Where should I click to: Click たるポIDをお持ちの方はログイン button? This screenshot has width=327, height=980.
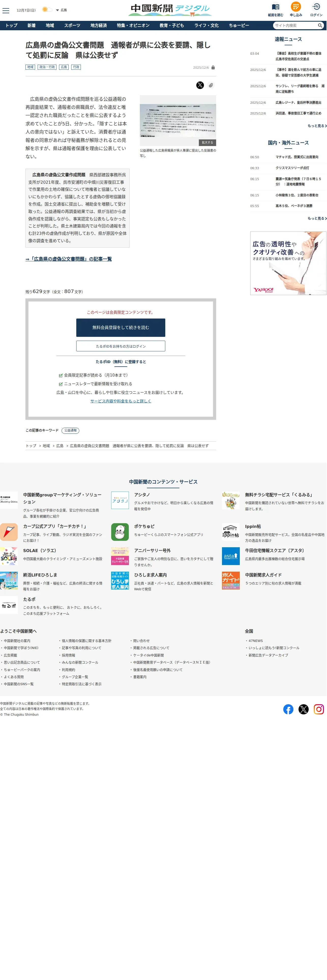[x=121, y=346]
